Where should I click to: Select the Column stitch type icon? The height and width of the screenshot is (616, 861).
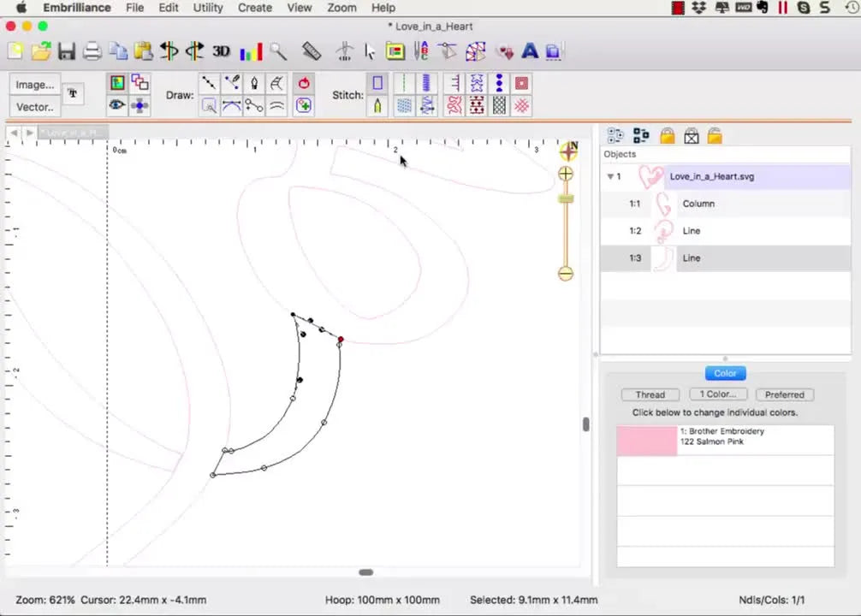(x=377, y=82)
